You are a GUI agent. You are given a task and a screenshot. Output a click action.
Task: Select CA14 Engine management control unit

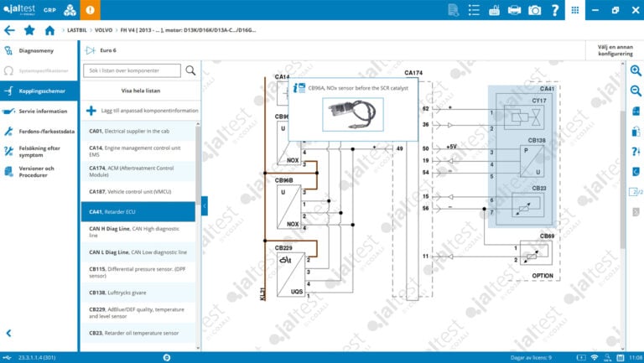click(x=138, y=151)
